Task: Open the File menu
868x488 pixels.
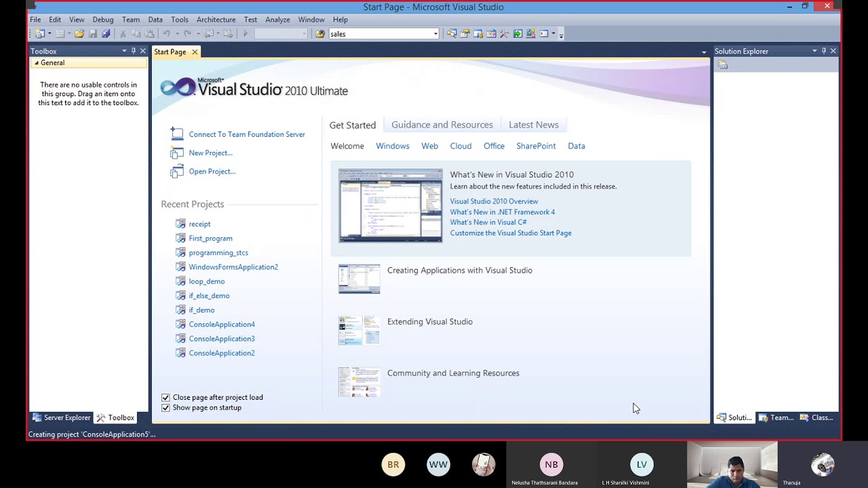Action: point(35,20)
